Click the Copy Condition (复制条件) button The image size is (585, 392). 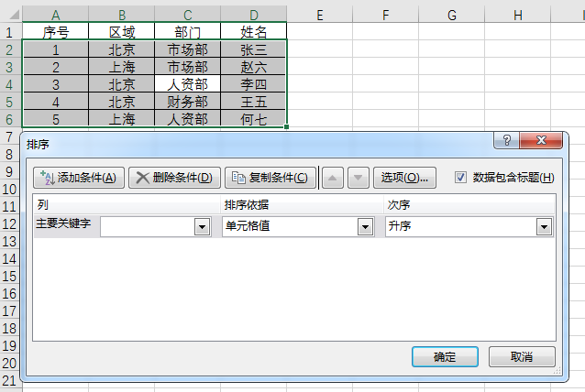coord(270,178)
